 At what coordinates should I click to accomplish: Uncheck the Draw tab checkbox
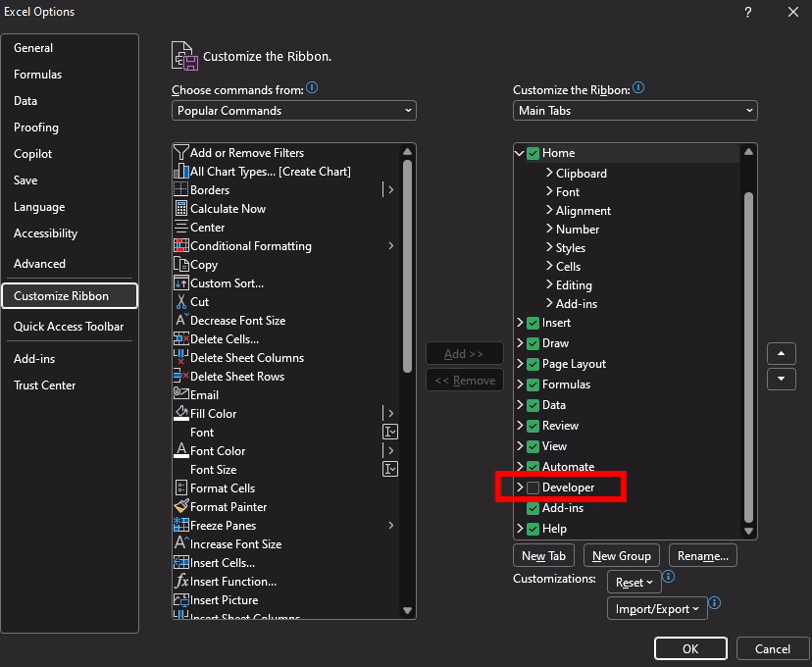pos(533,344)
